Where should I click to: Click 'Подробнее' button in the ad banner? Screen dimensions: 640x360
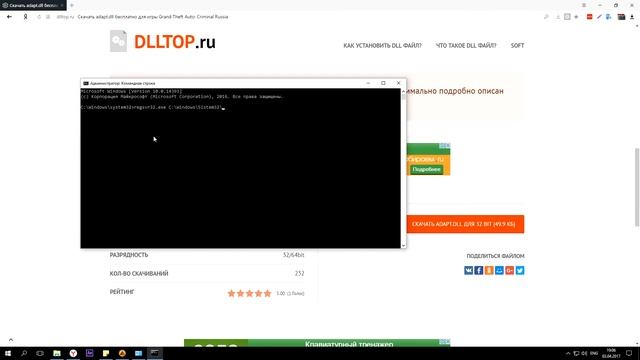(426, 169)
